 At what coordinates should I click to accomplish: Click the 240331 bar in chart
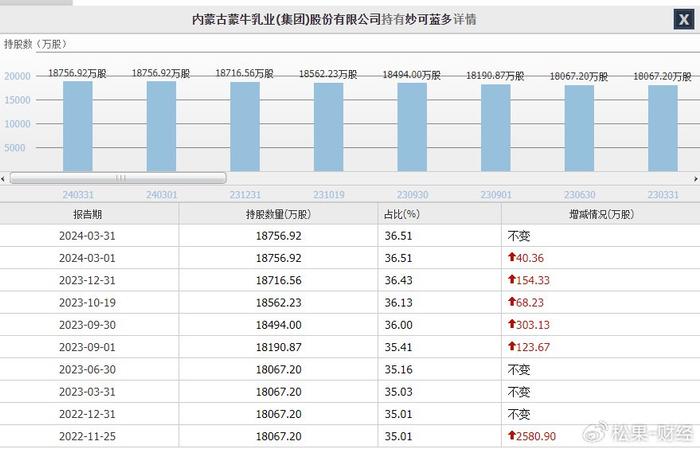(x=78, y=126)
